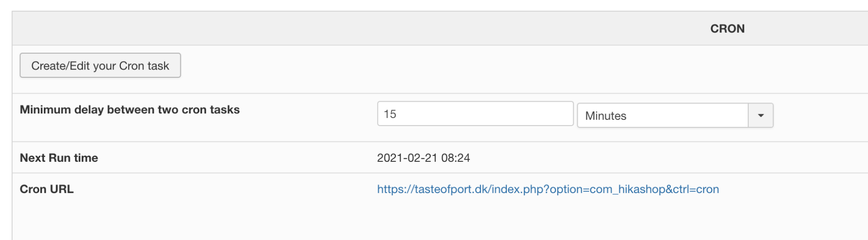
Task: Click the Create/Edit your Cron task button
Action: (x=100, y=66)
